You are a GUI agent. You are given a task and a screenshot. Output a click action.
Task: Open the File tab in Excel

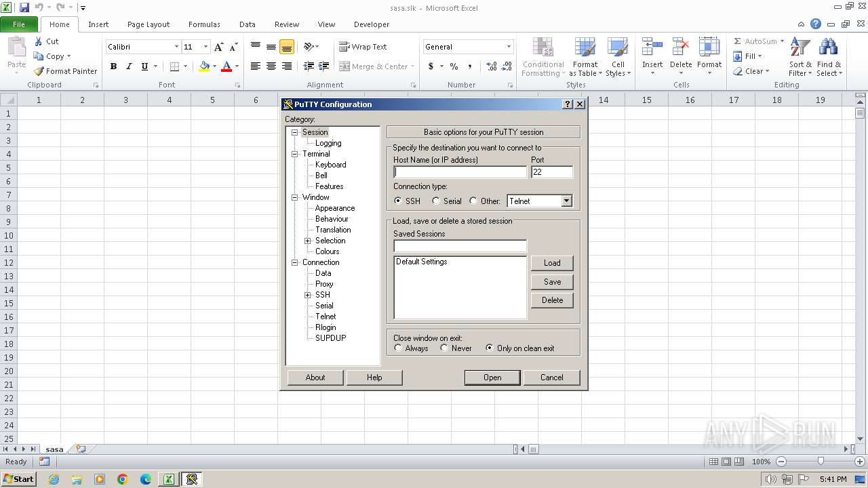pyautogui.click(x=19, y=24)
